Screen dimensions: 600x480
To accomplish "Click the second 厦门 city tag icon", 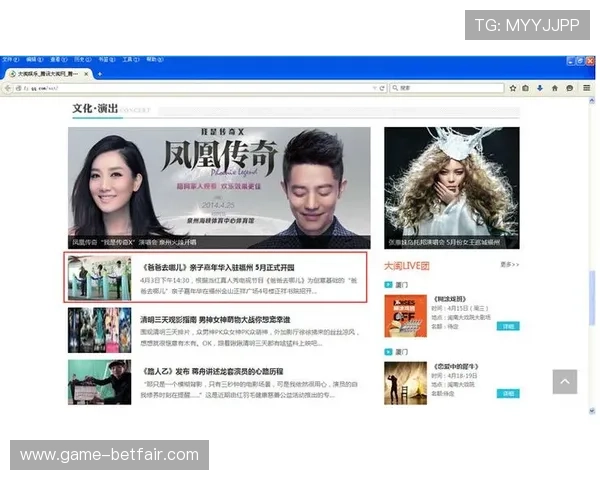I will coord(388,352).
